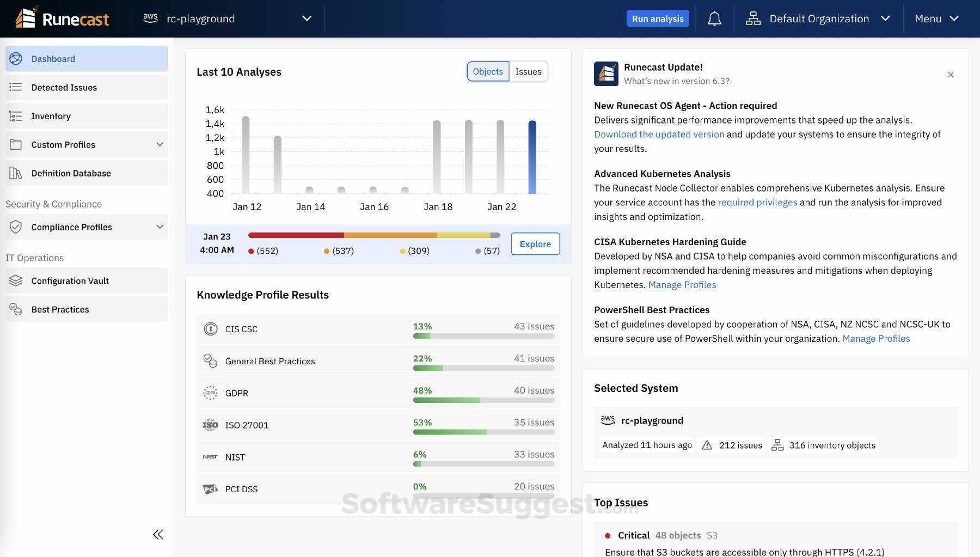The width and height of the screenshot is (980, 557).
Task: Expand the Compliance Profiles section
Action: (x=160, y=227)
